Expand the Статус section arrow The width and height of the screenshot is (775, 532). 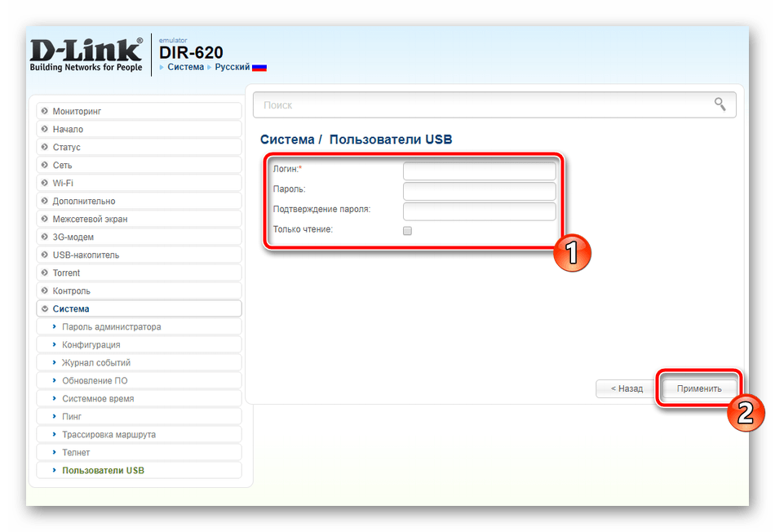tap(45, 147)
